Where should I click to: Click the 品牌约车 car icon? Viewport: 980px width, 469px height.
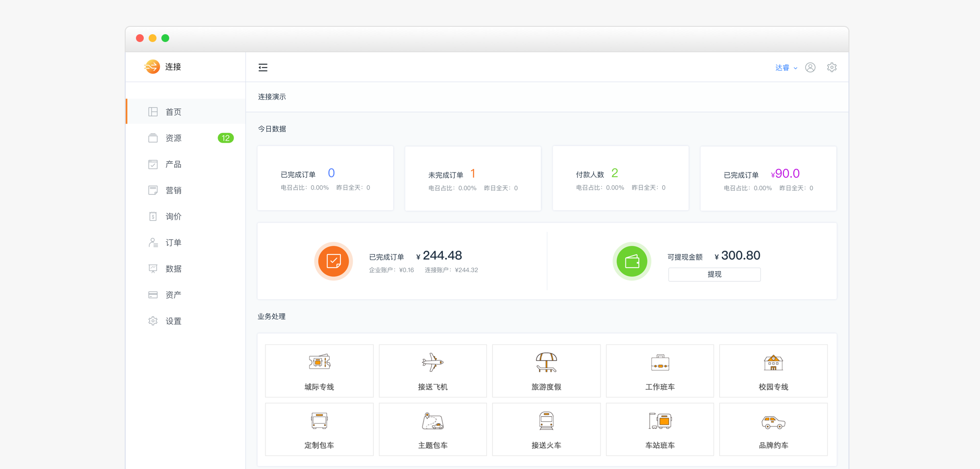(x=773, y=422)
